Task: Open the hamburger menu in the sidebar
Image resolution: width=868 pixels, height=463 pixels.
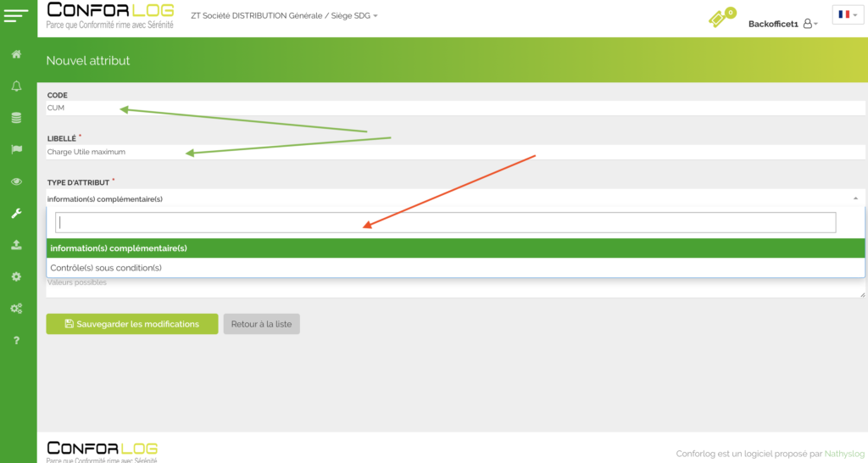Action: point(16,16)
